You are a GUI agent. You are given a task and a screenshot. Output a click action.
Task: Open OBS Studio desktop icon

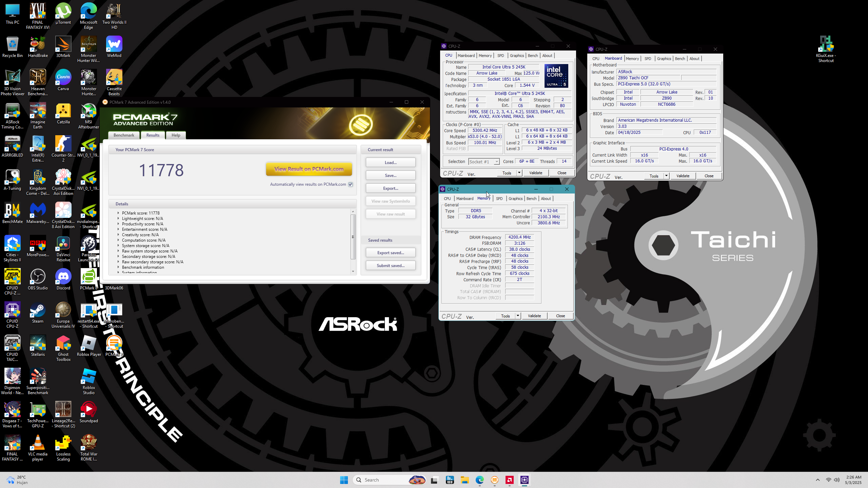click(38, 279)
